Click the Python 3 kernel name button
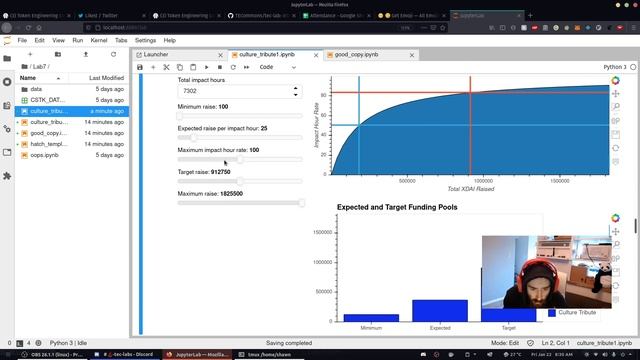 (x=614, y=67)
